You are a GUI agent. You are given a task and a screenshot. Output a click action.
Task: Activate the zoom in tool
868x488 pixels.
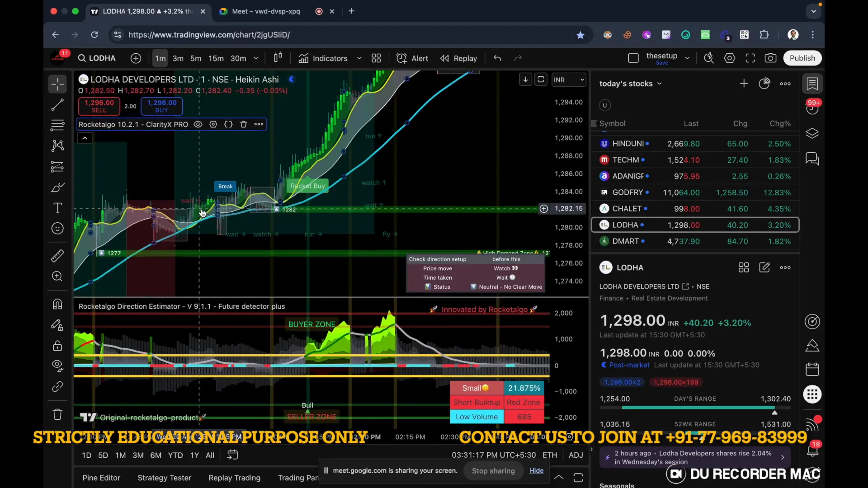point(57,276)
